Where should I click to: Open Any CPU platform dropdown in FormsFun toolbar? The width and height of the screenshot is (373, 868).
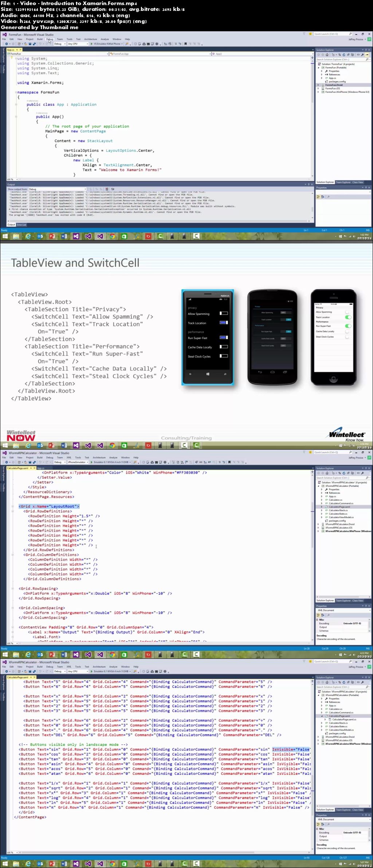[x=78, y=44]
